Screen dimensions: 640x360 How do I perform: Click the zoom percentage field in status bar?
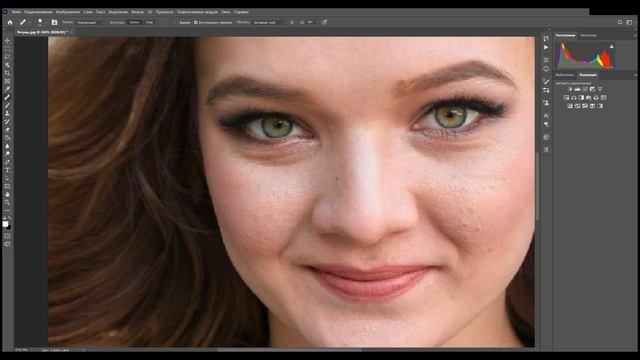[x=21, y=350]
